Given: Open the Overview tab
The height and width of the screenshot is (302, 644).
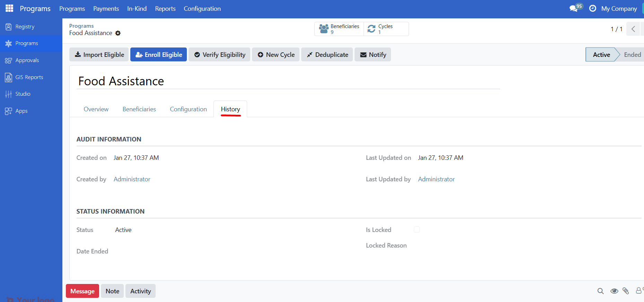Looking at the screenshot, I should coord(96,109).
